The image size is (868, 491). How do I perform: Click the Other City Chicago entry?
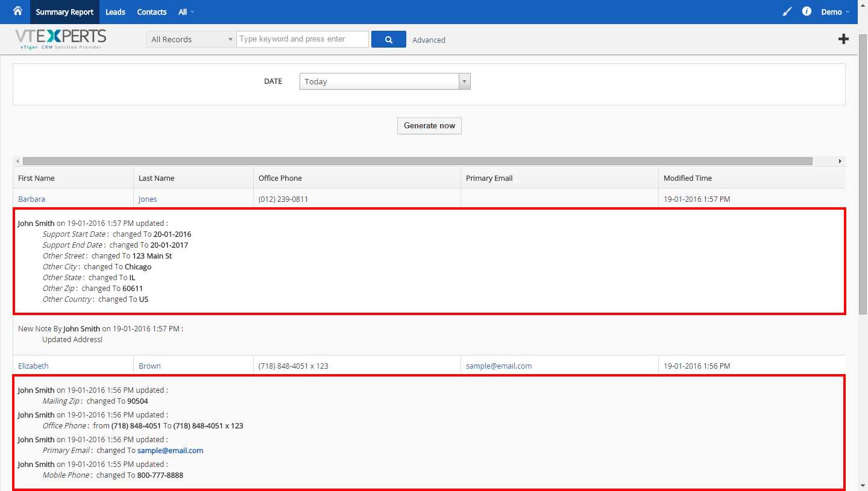pyautogui.click(x=97, y=266)
